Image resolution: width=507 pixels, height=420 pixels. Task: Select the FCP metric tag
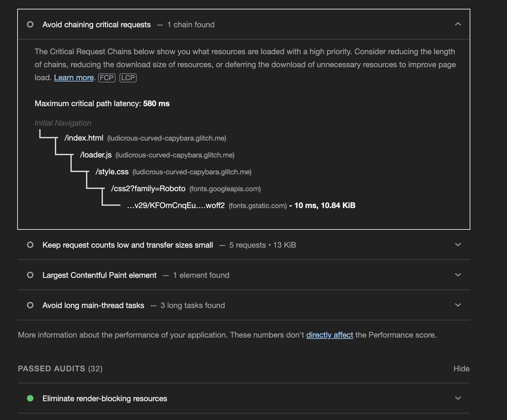click(x=106, y=78)
